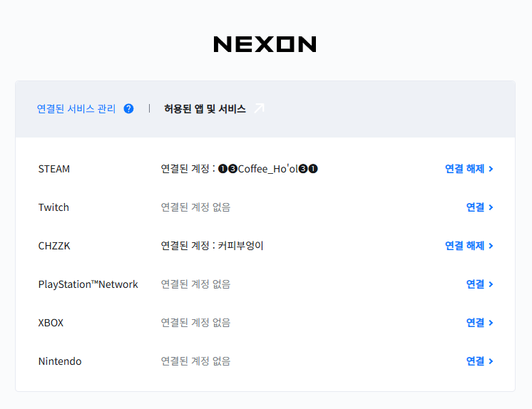The height and width of the screenshot is (409, 532).
Task: Disconnect the CHZZK account via 연결 해제
Action: 464,246
